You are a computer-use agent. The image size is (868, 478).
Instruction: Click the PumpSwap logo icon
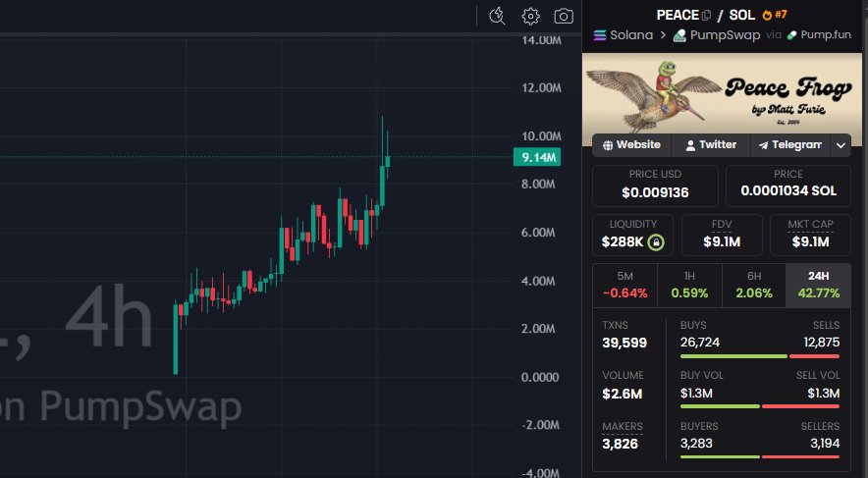click(679, 35)
